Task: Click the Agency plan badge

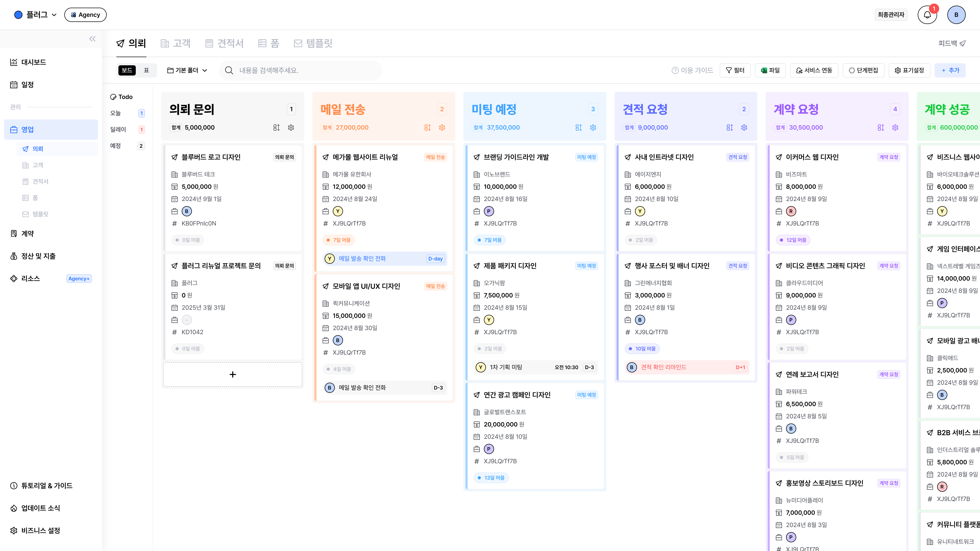Action: pos(85,15)
